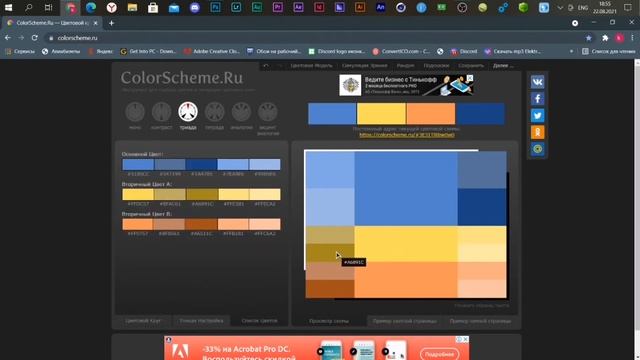This screenshot has width=640, height=360.
Task: Select the Контраст scheme wheel icon
Action: pyautogui.click(x=162, y=112)
